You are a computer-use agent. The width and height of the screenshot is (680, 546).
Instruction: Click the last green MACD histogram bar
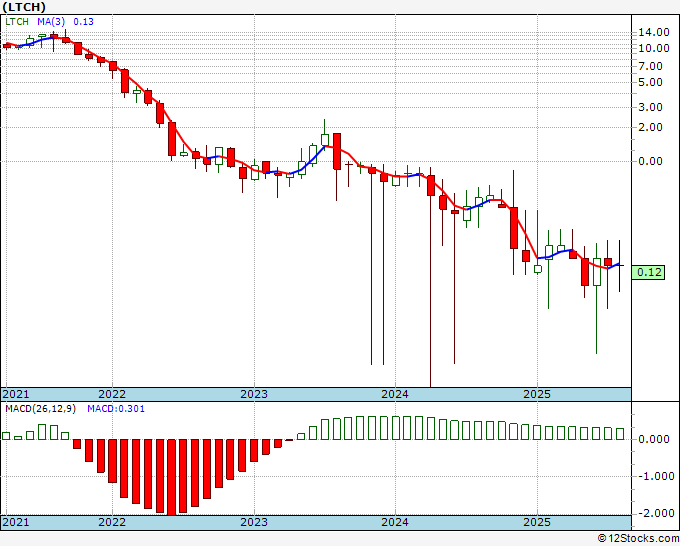click(620, 434)
